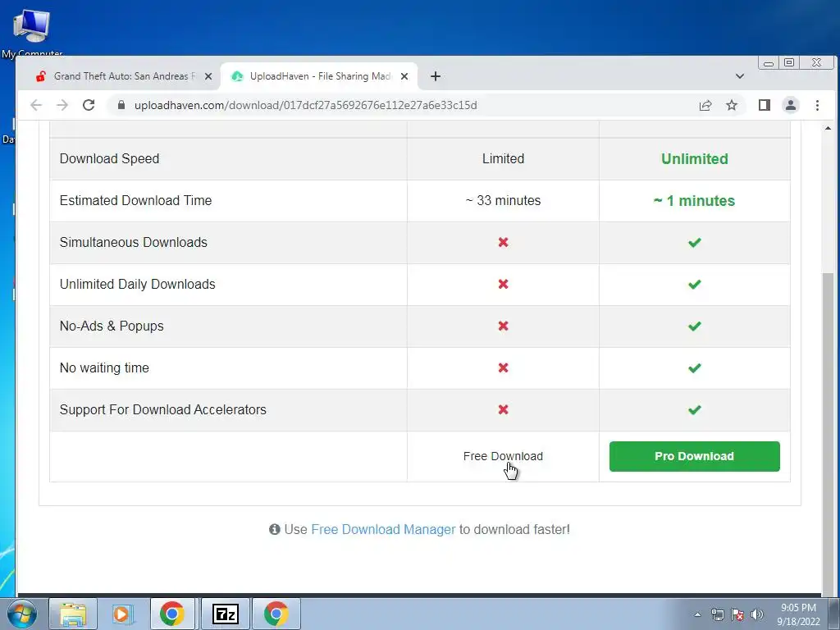Click the info icon beside Use
The height and width of the screenshot is (630, 840).
(274, 529)
